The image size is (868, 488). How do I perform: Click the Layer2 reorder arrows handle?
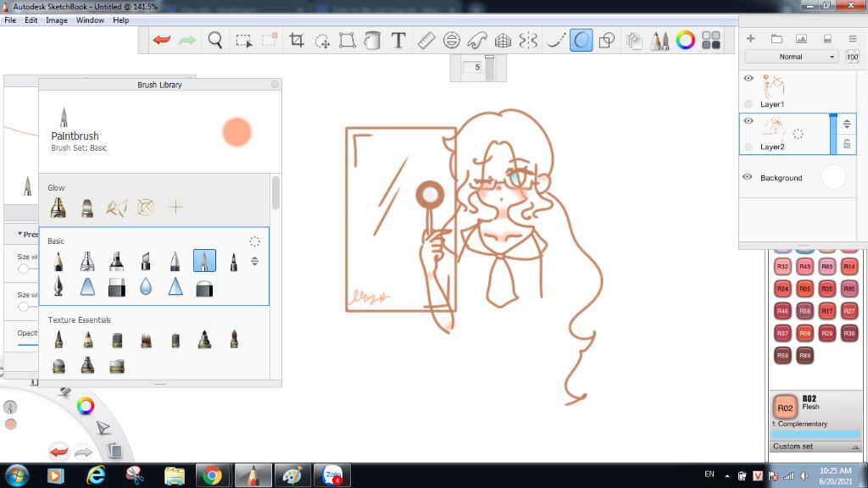pos(847,124)
